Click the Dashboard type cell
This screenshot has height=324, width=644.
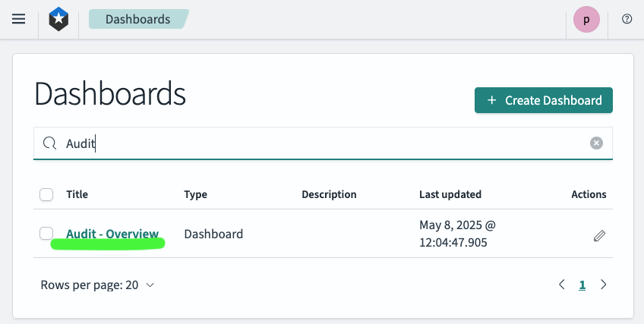[x=213, y=234]
